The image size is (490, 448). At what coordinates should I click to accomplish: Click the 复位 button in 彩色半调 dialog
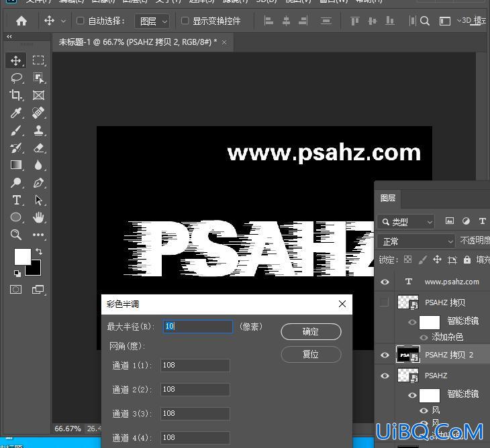(x=311, y=354)
